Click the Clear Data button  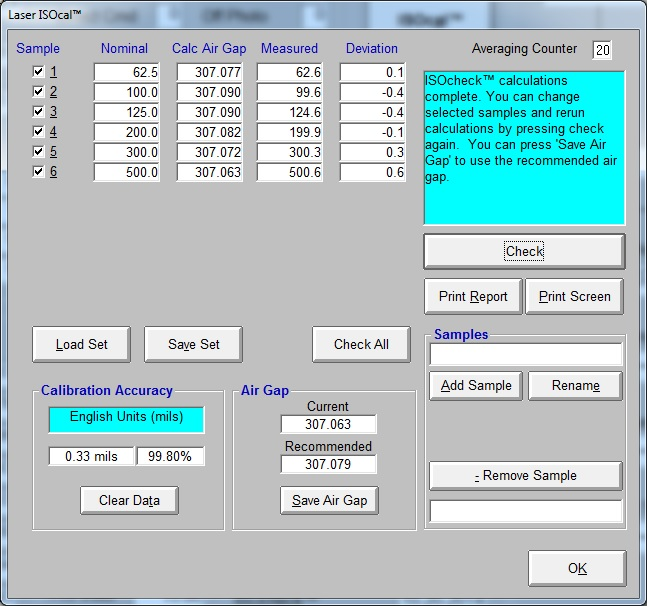point(130,500)
